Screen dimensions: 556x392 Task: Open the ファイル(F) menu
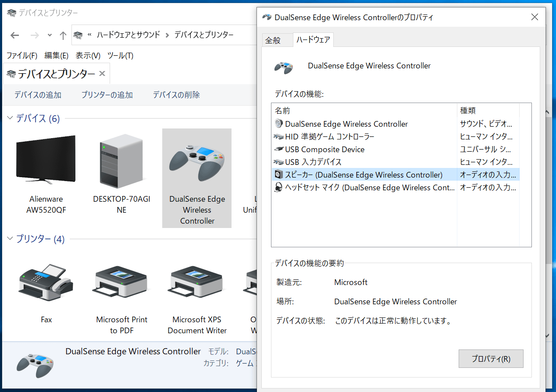point(22,56)
